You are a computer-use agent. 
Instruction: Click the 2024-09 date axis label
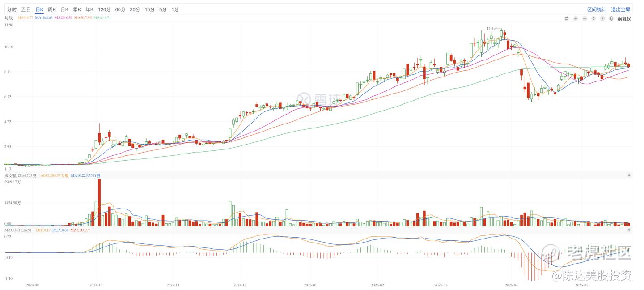33,285
